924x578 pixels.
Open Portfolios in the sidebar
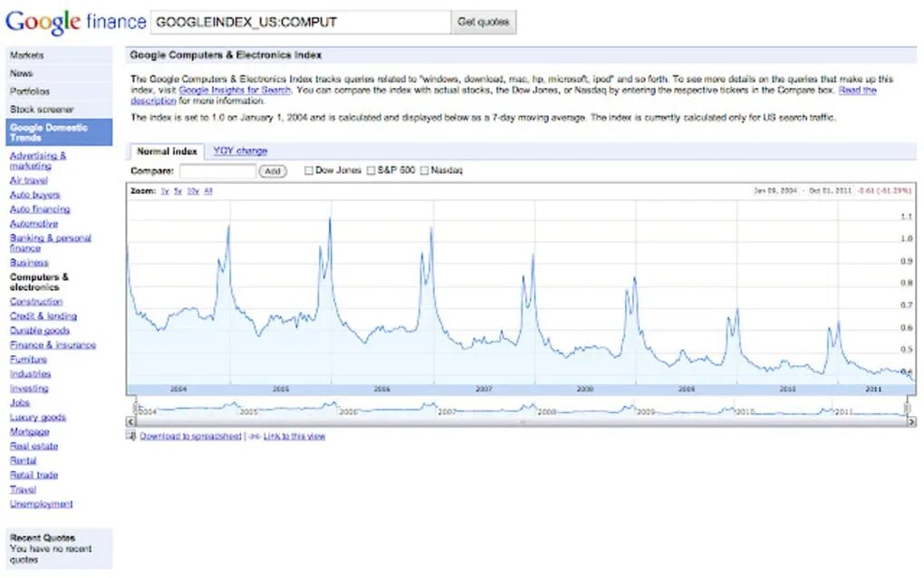point(59,92)
